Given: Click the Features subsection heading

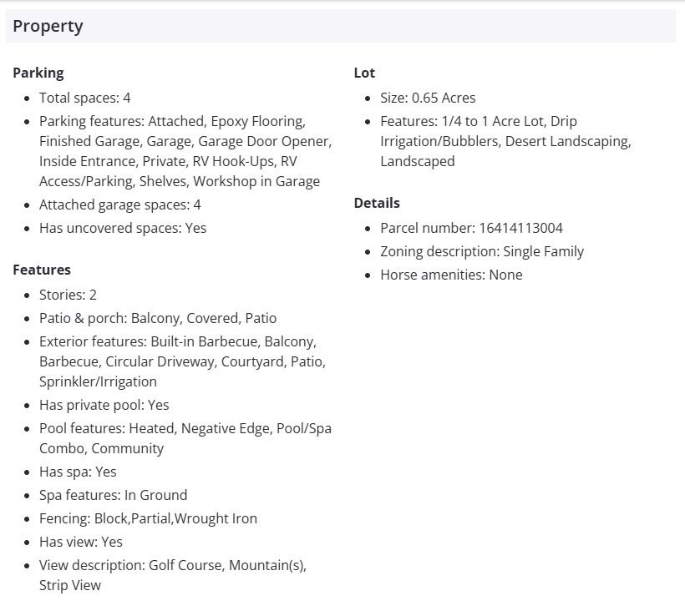Looking at the screenshot, I should (42, 270).
